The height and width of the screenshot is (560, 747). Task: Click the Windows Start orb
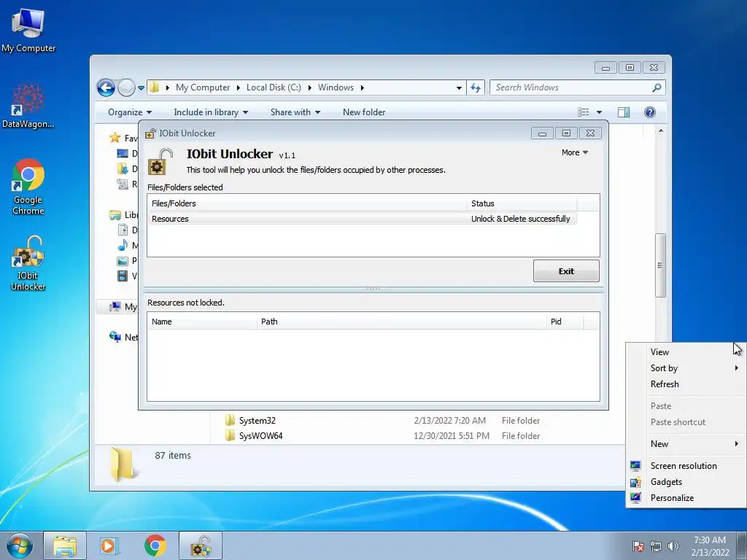[x=20, y=545]
